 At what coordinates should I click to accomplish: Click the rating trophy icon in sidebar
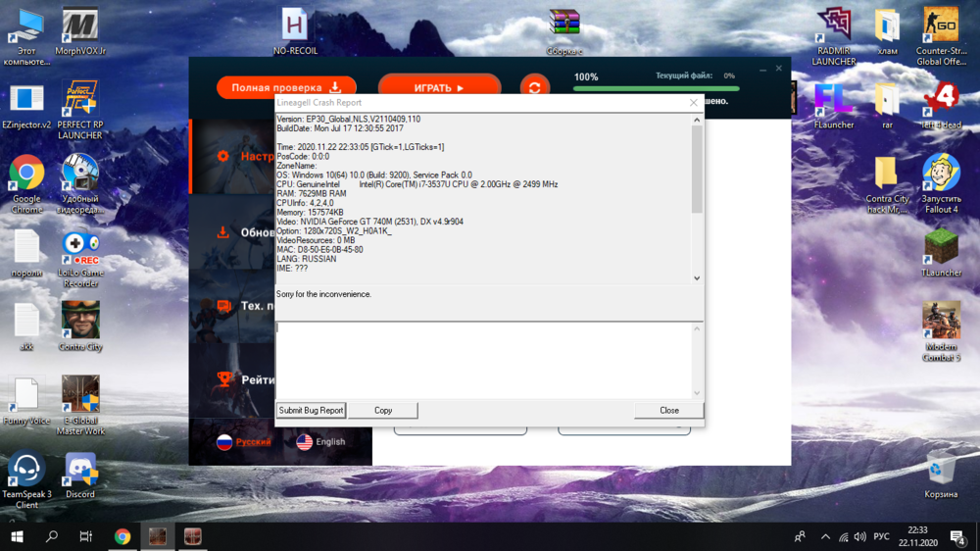[x=223, y=379]
